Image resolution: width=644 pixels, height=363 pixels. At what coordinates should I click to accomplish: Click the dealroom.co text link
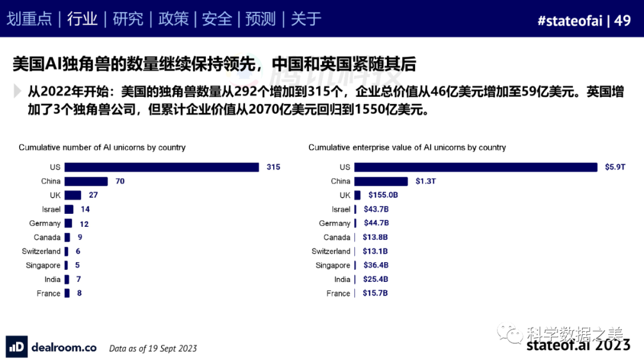pos(63,347)
